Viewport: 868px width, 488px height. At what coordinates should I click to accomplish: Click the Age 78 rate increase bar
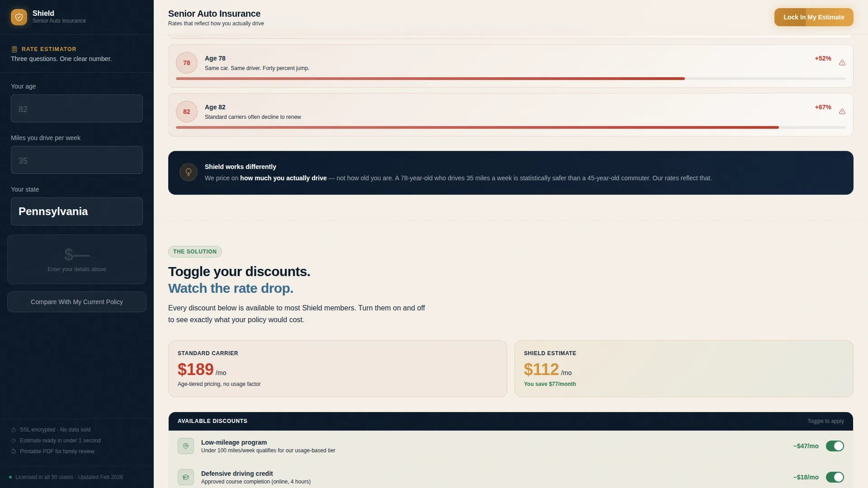click(511, 79)
